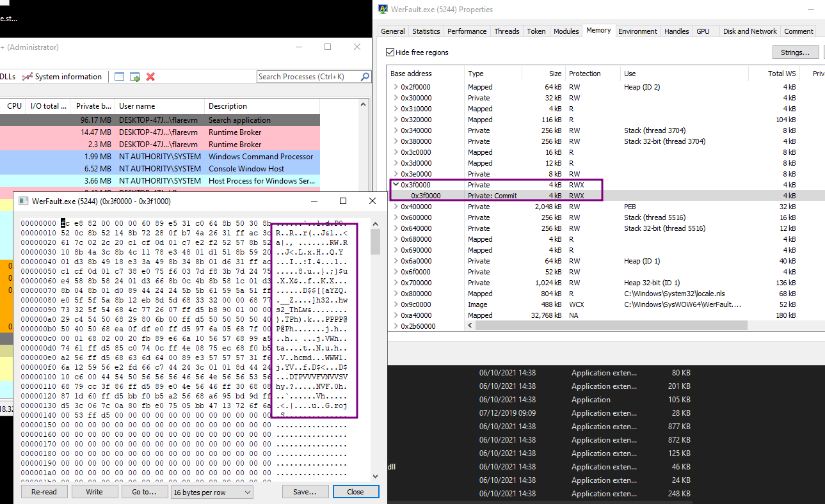Click the find window icon in toolbar
This screenshot has height=504, width=825.
(120, 77)
